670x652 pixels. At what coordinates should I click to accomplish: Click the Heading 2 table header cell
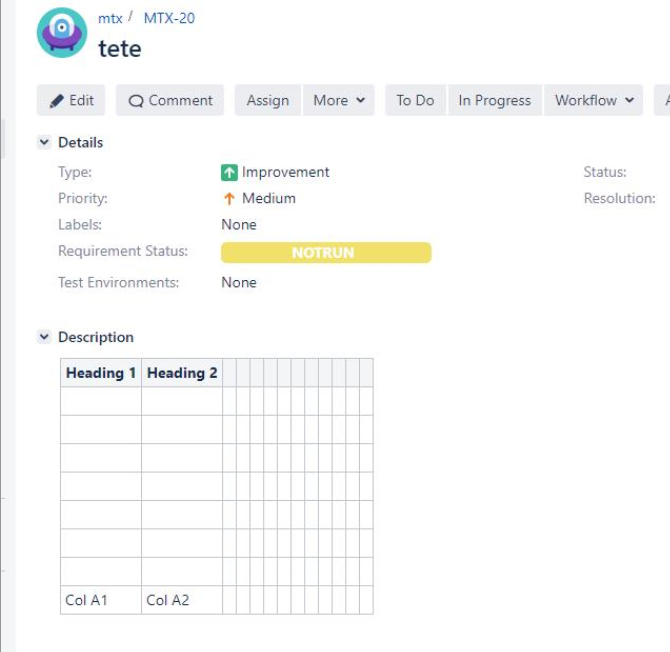(x=182, y=373)
